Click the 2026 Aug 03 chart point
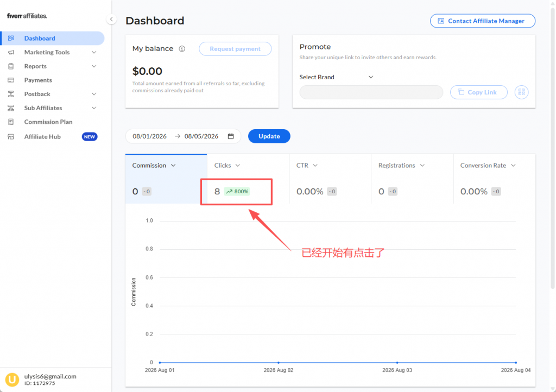This screenshot has width=556, height=392. (397, 363)
